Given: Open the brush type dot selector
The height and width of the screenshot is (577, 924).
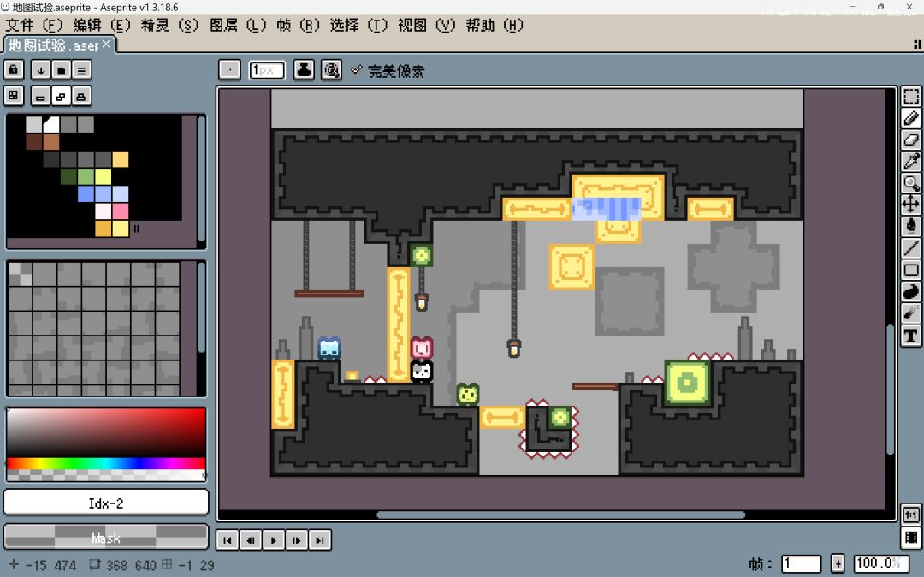Looking at the screenshot, I should click(x=229, y=70).
